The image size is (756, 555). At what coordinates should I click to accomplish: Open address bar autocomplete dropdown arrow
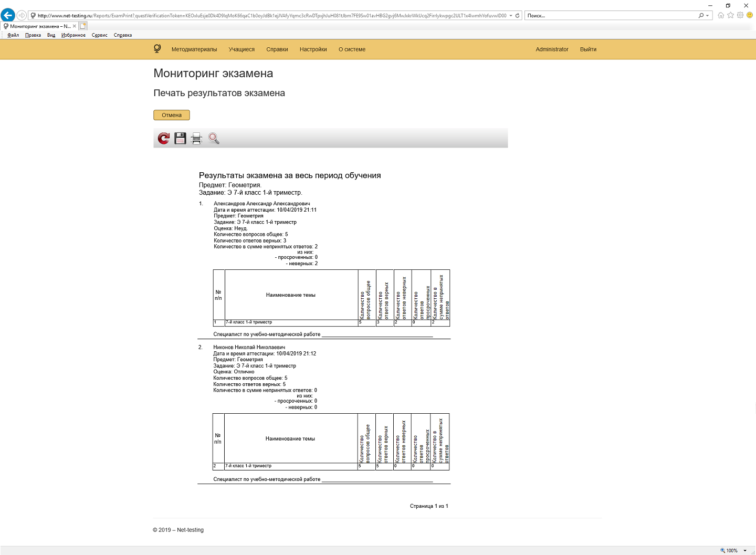point(510,16)
